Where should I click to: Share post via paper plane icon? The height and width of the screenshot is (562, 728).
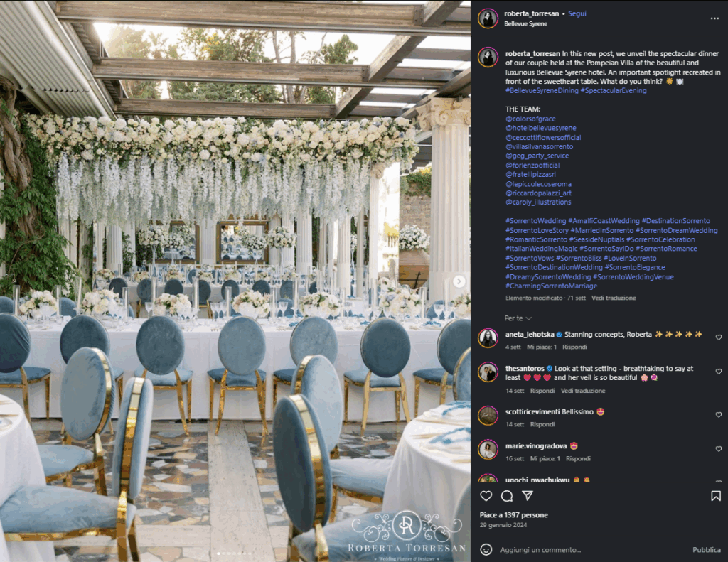[x=528, y=496]
